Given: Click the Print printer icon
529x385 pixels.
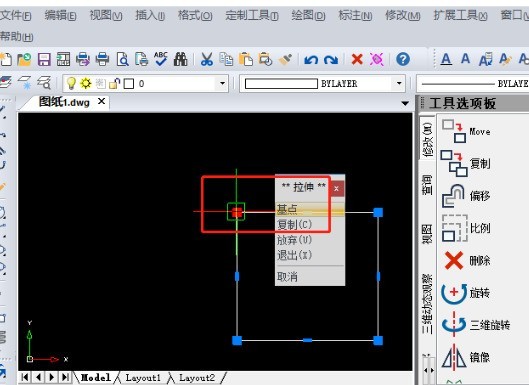Looking at the screenshot, I should [x=103, y=59].
